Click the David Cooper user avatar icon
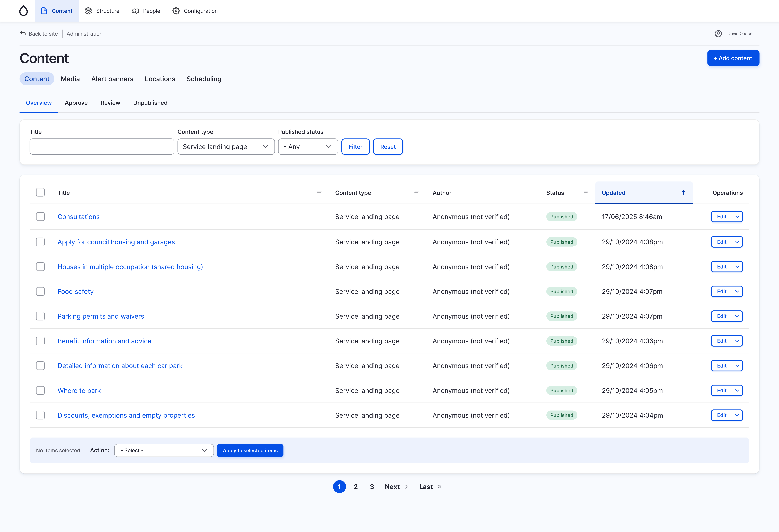The width and height of the screenshot is (779, 532). (x=718, y=33)
